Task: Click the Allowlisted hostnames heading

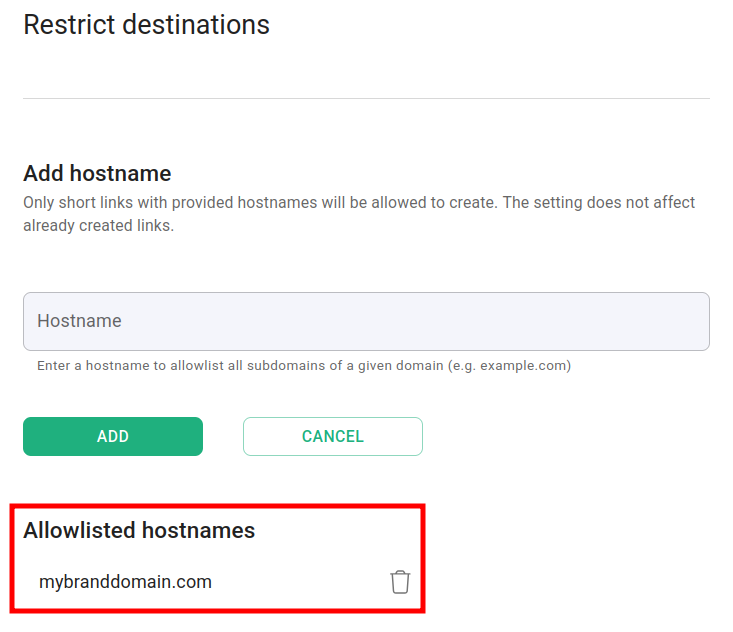Action: [x=139, y=530]
